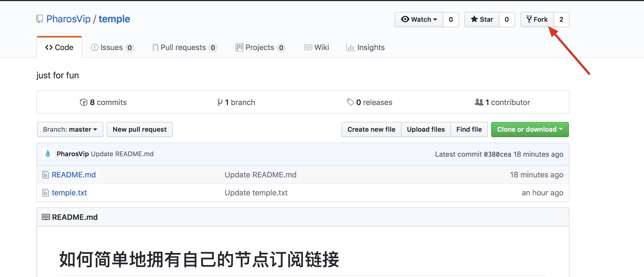Click the PharosVip water drop avatar
Screen dimensions: 644x277
(48, 154)
